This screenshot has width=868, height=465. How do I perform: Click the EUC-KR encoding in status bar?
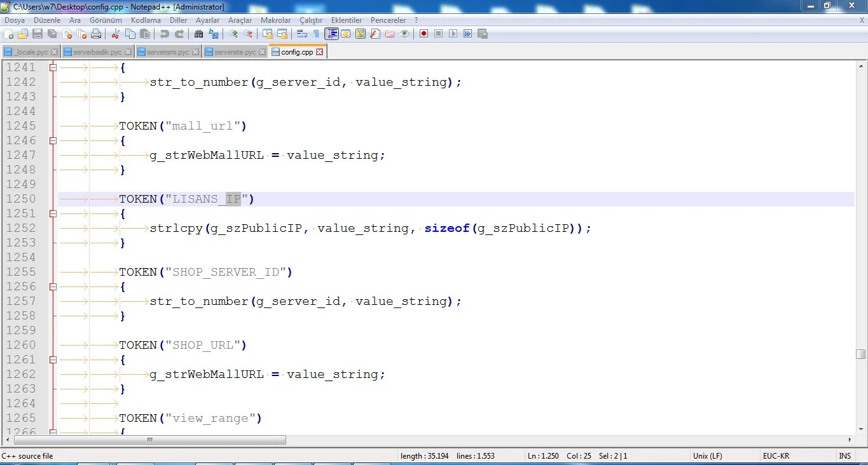[776, 456]
